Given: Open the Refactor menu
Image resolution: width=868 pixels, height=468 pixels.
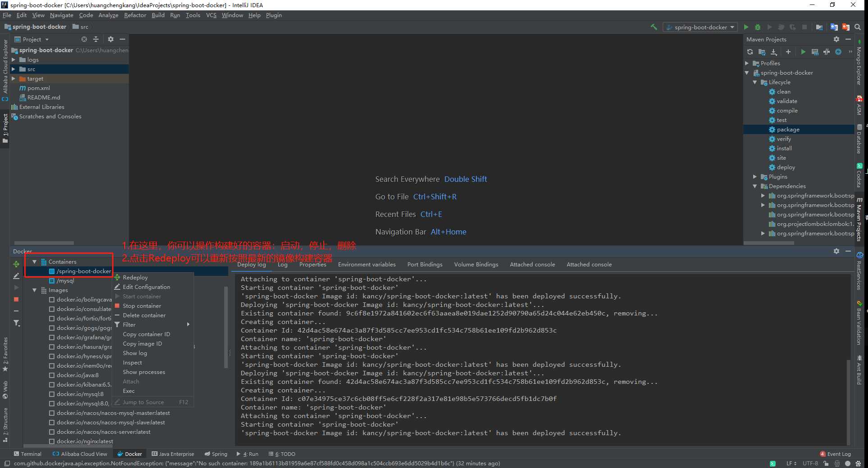Looking at the screenshot, I should tap(135, 15).
